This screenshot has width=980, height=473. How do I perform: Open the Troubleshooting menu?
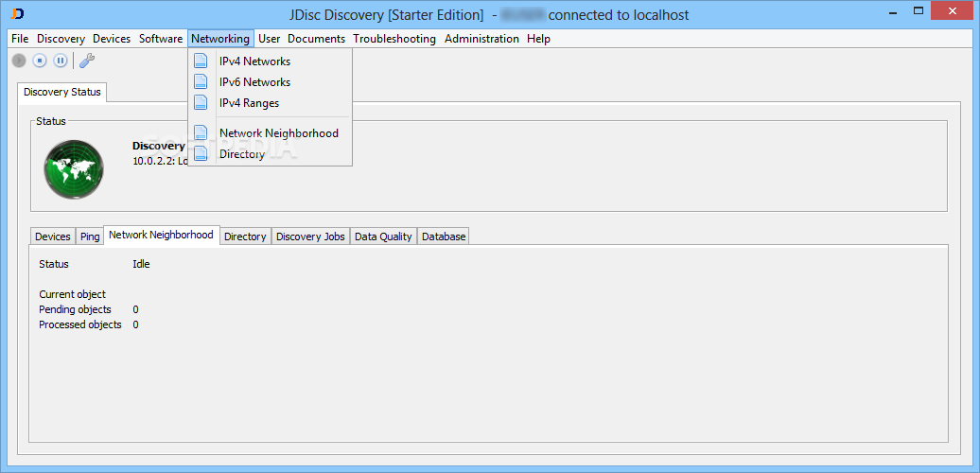[x=394, y=39]
